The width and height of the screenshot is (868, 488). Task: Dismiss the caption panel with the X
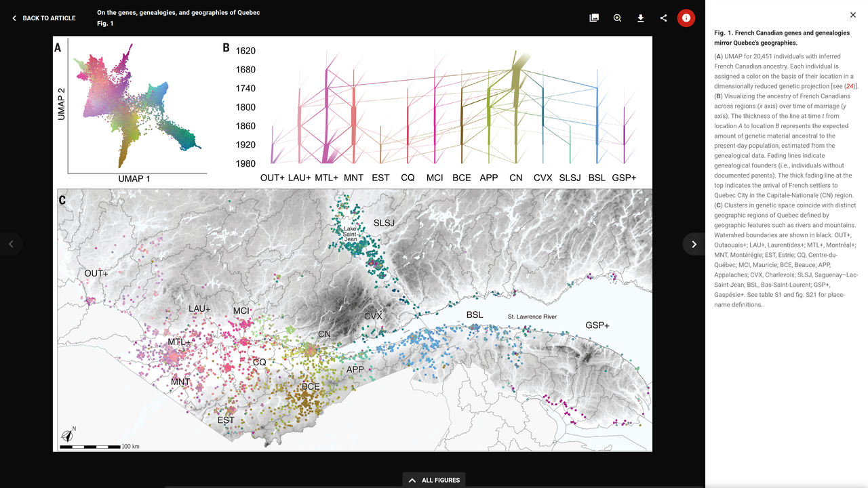point(852,14)
